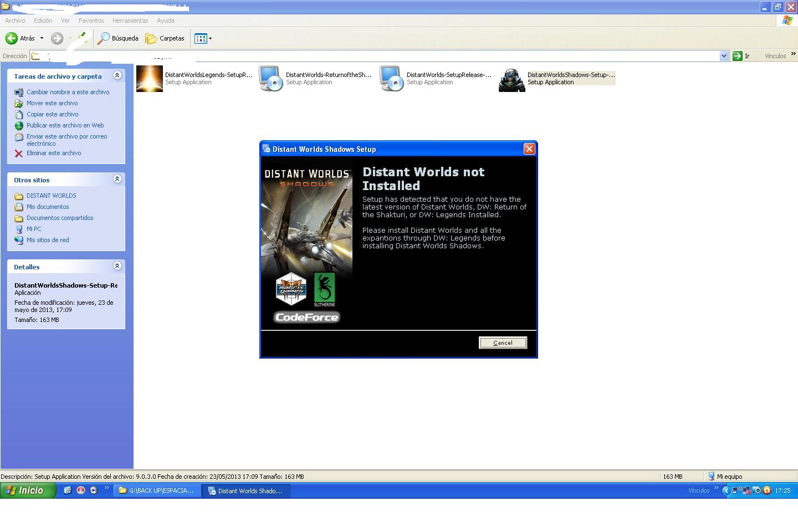Viewport: 798px width, 532px height.
Task: Select the DistantWorlds-SetupRelease file icon
Action: point(392,79)
